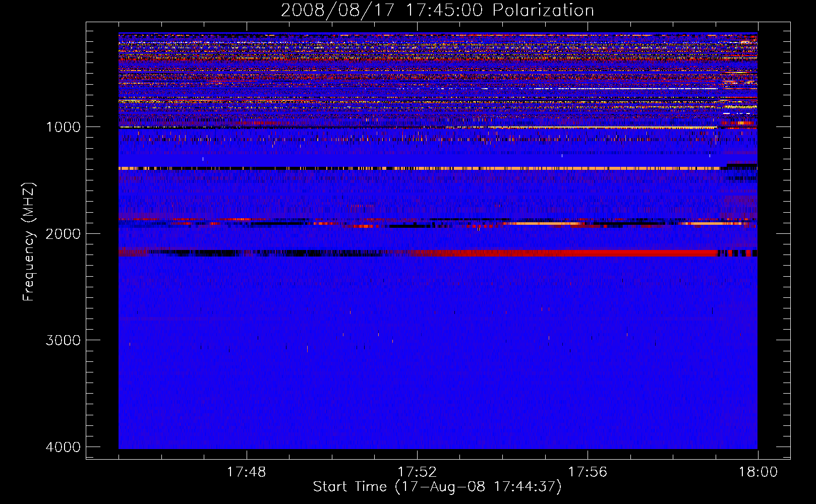Image resolution: width=816 pixels, height=504 pixels.
Task: Click the plot title "2008/08/17 17:45:00 Polarization"
Action: [437, 10]
